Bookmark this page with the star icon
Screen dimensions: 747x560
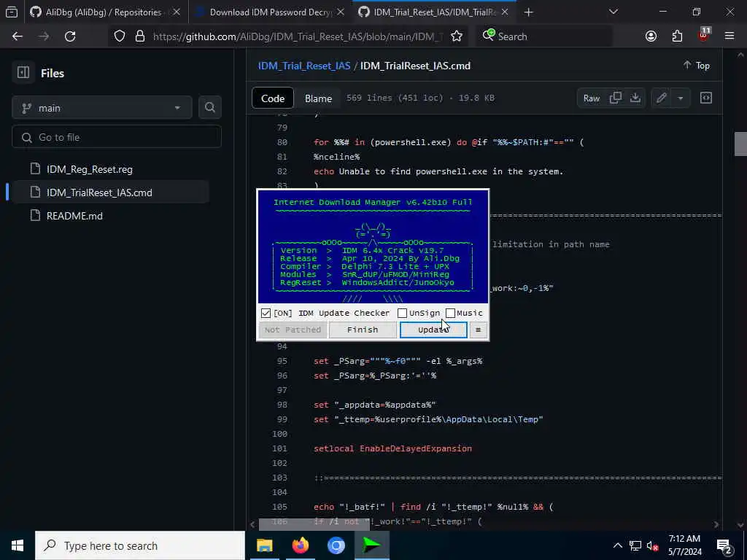point(457,36)
